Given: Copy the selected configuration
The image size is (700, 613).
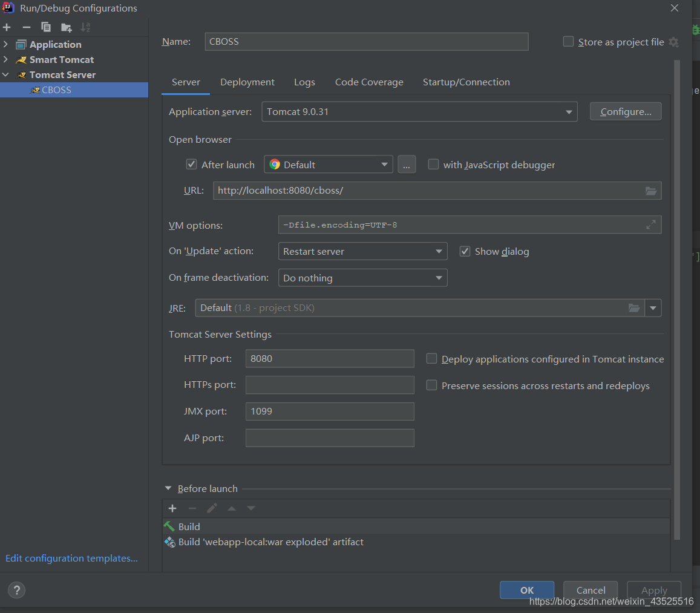Looking at the screenshot, I should click(x=45, y=27).
